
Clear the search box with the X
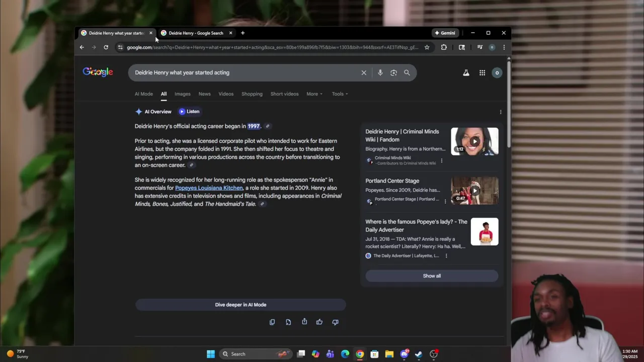364,73
